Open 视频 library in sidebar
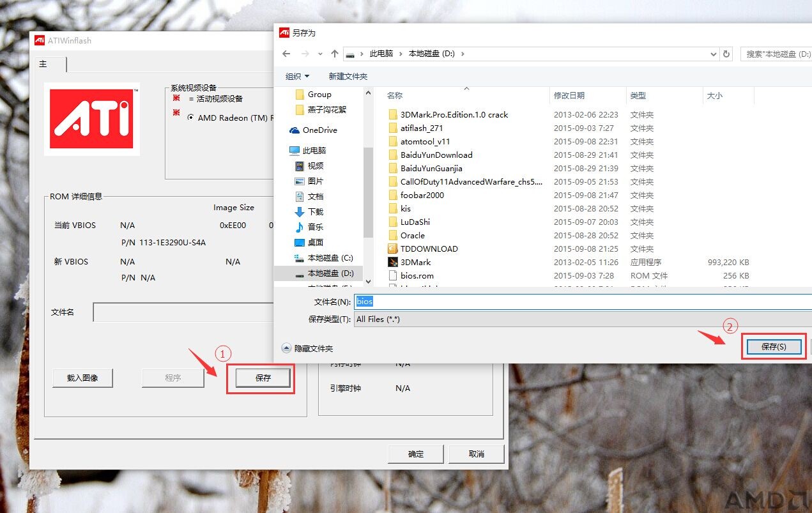 point(309,165)
